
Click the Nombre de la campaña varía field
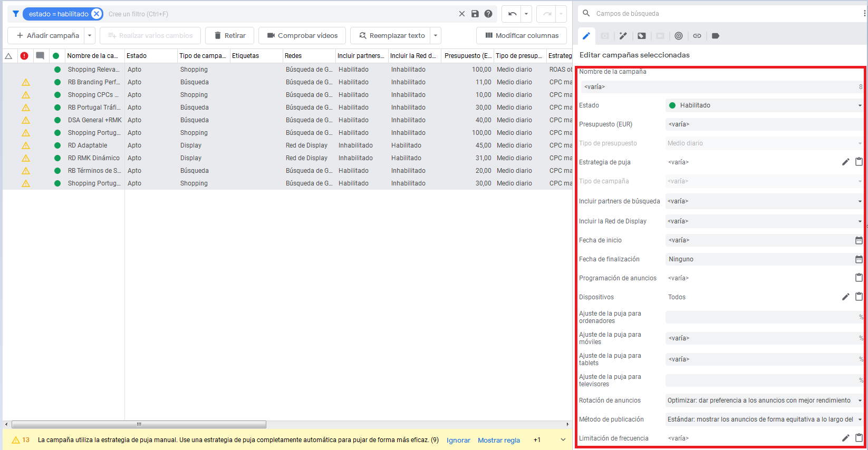click(722, 87)
